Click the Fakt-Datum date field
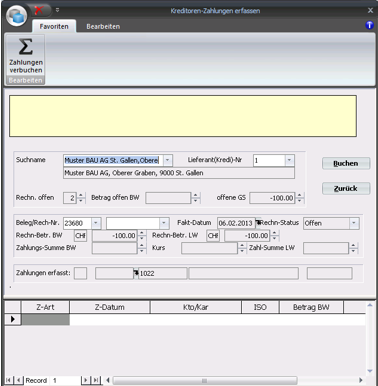 236,223
